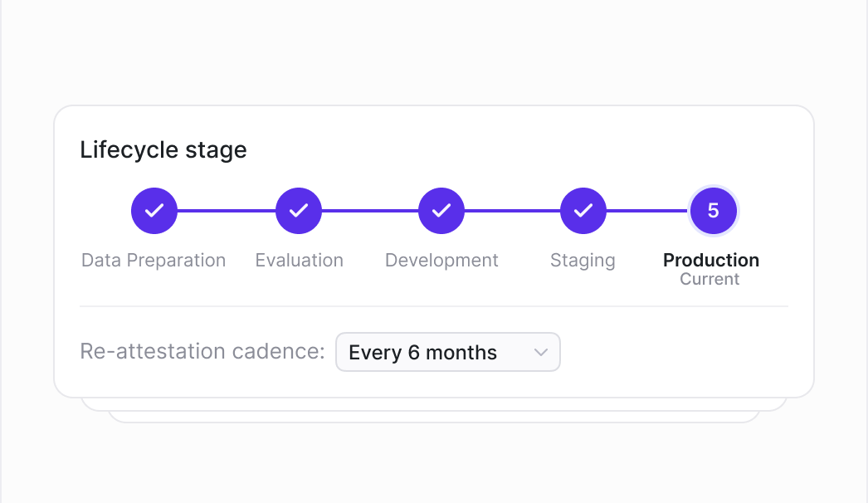Image resolution: width=868 pixels, height=503 pixels.
Task: Click the bold Production step label
Action: click(x=711, y=260)
